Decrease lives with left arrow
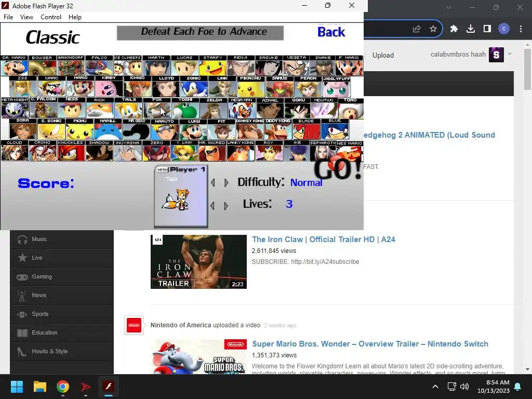 click(x=212, y=206)
